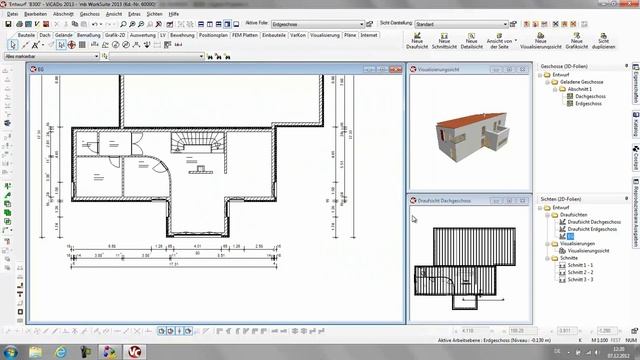640x360 pixels.
Task: Select the first magnifier zoom icon
Action: pyautogui.click(x=123, y=24)
